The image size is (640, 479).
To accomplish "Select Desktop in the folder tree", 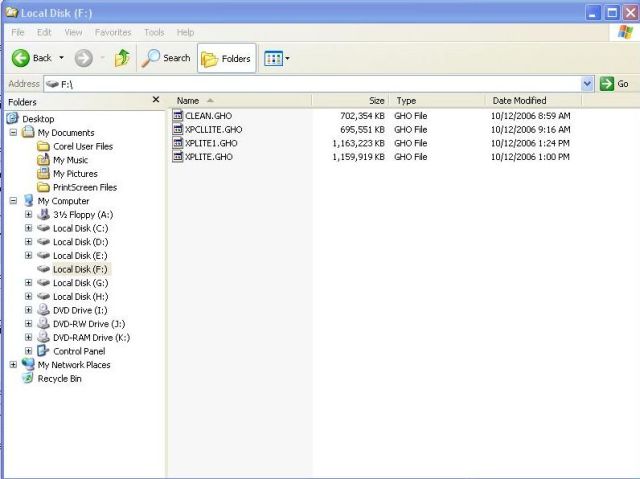I will [38, 119].
